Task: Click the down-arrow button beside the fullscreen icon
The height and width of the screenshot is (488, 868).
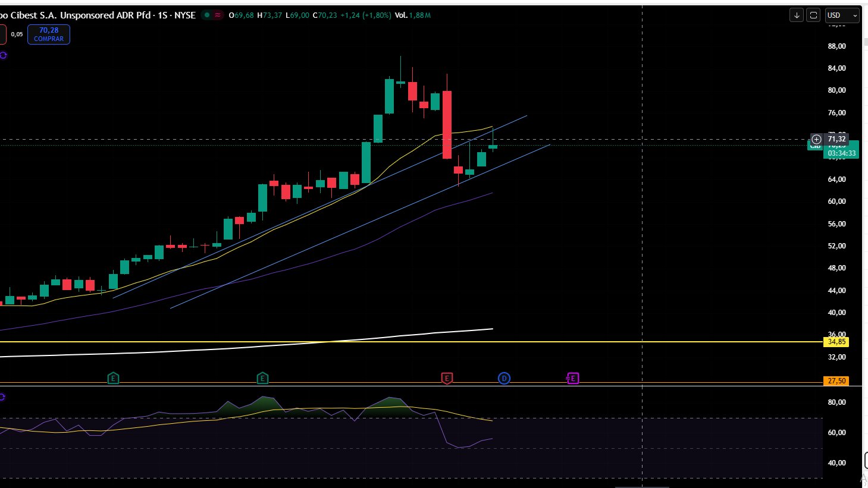Action: pyautogui.click(x=797, y=15)
